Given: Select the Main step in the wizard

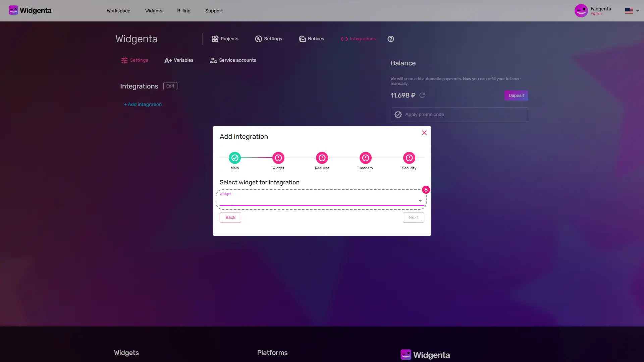Looking at the screenshot, I should [x=234, y=158].
